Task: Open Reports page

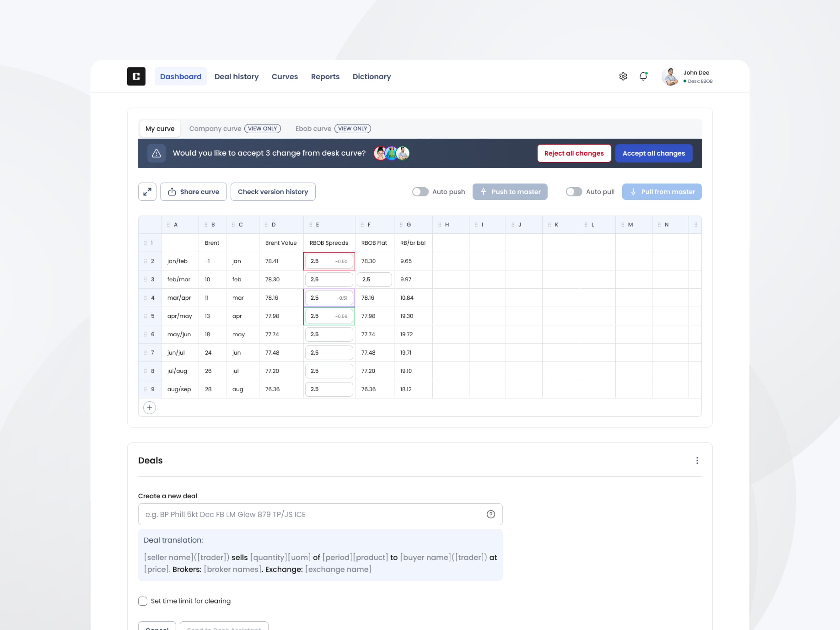Action: coord(325,76)
